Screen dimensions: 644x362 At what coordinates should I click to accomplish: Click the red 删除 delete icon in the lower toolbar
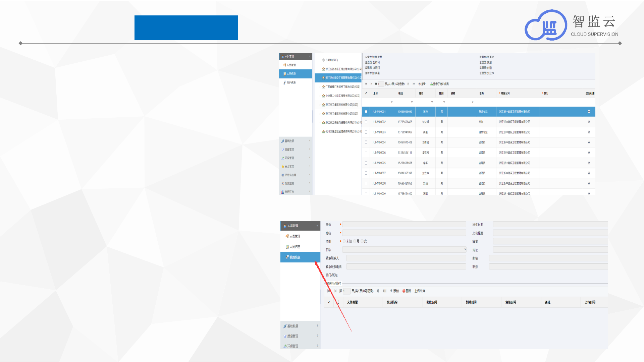pyautogui.click(x=404, y=291)
